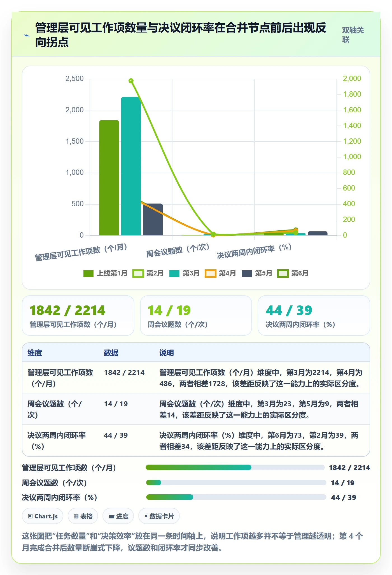The width and height of the screenshot is (392, 575).
Task: Click the summary paragraph at the bottom
Action: click(192, 542)
